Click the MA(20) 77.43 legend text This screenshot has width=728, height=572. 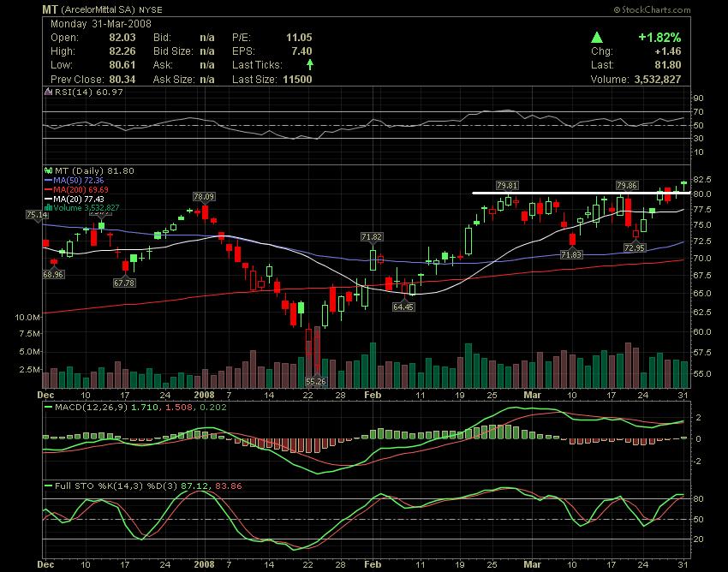pos(79,199)
